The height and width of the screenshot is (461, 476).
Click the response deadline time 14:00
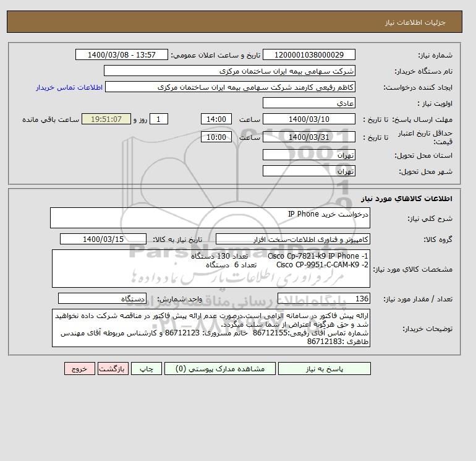click(x=216, y=119)
